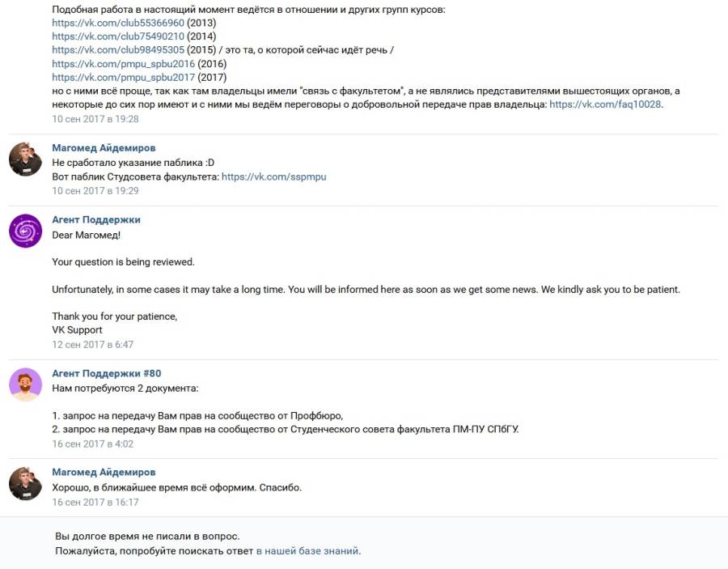728x569 pixels.
Task: Open the vk.com/sspmpu link
Action: tap(274, 176)
